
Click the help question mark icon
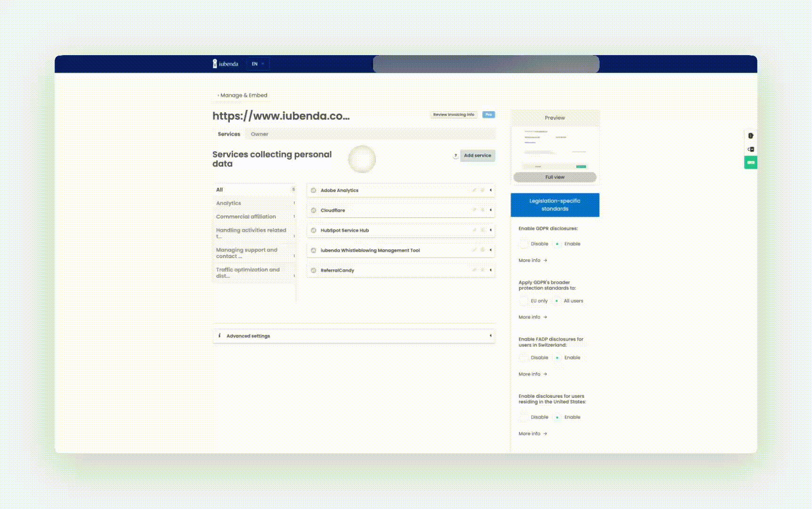455,156
